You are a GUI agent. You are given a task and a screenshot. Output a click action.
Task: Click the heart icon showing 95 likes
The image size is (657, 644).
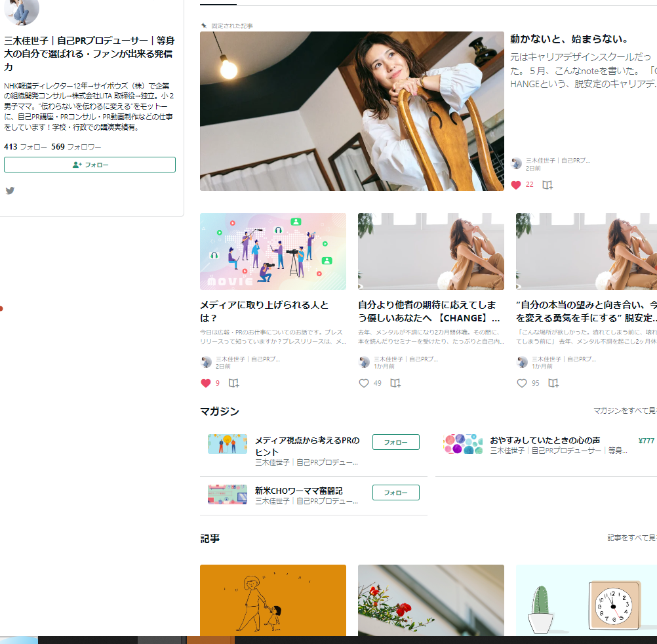522,383
